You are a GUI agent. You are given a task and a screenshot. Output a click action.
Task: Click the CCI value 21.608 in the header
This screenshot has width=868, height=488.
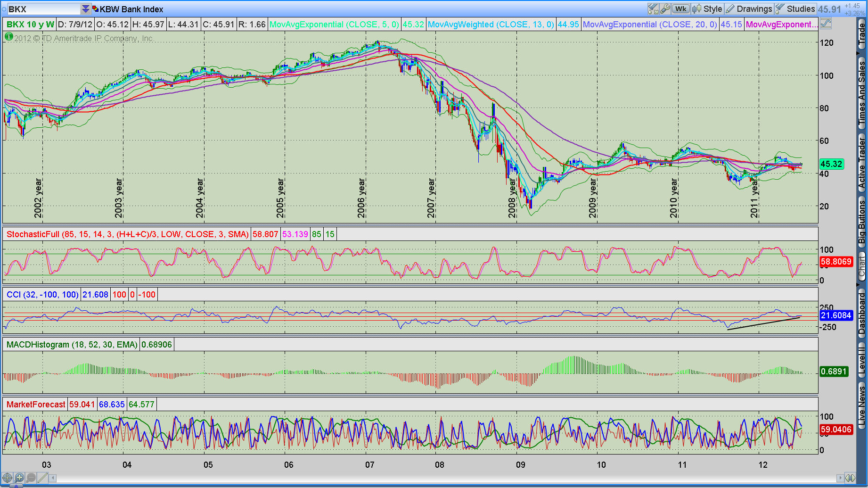point(96,295)
